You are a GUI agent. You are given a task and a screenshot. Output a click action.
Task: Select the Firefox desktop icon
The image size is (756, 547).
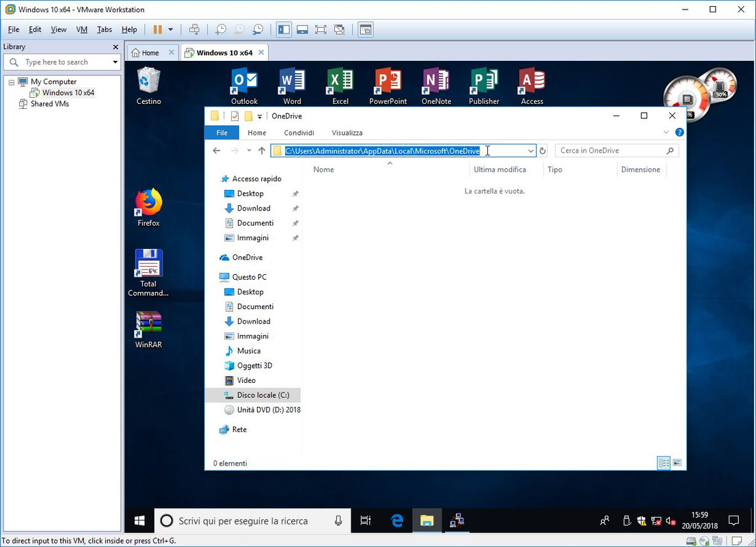[x=148, y=207]
